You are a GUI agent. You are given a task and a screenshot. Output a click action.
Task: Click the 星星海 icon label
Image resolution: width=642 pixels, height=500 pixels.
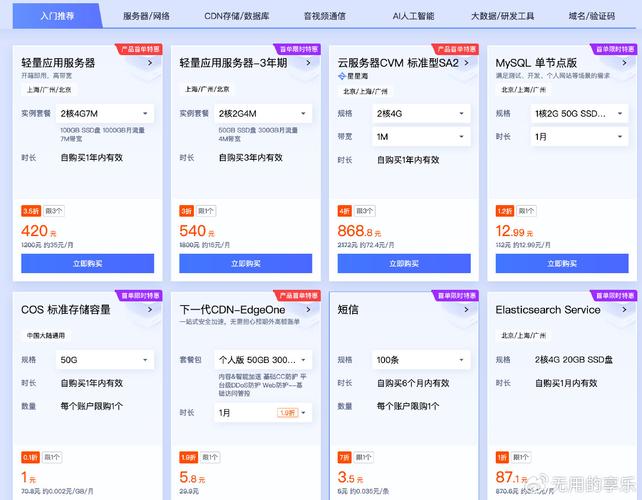tap(353, 76)
